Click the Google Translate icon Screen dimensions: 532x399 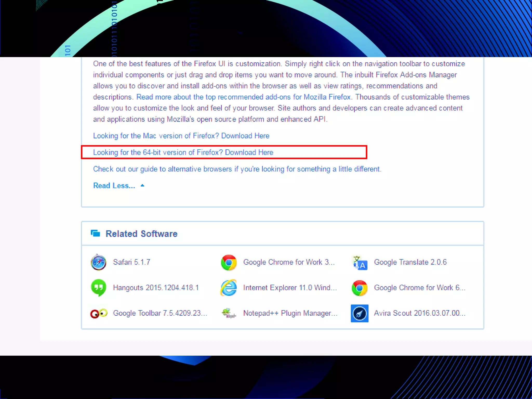[x=360, y=262]
